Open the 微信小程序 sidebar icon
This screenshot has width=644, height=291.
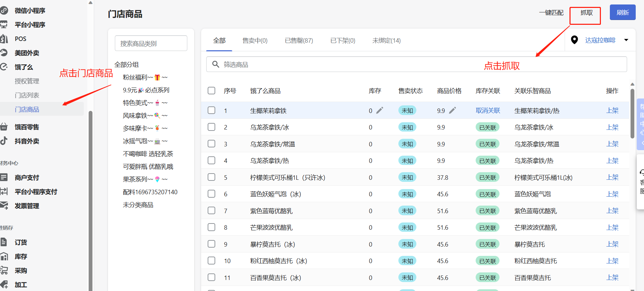pos(4,11)
